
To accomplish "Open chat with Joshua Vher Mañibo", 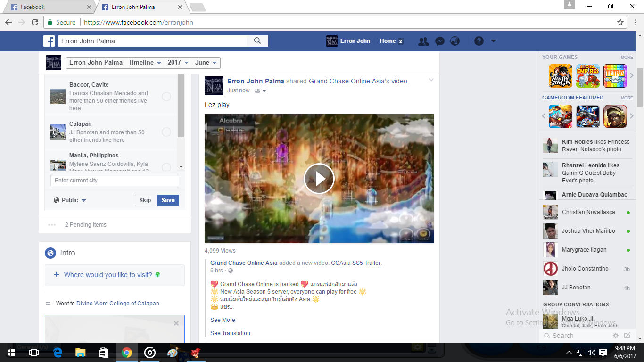I will click(x=587, y=231).
